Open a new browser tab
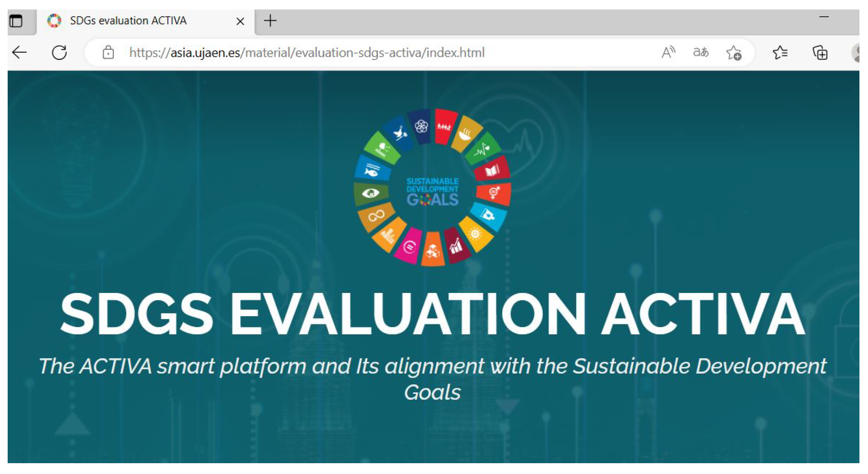Viewport: 868px width, 474px height. (x=270, y=21)
